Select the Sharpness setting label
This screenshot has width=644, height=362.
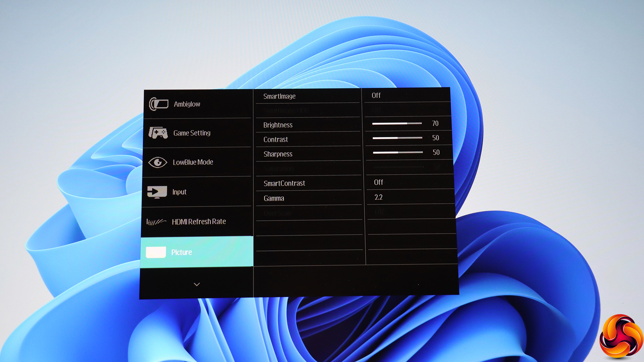pos(278,154)
